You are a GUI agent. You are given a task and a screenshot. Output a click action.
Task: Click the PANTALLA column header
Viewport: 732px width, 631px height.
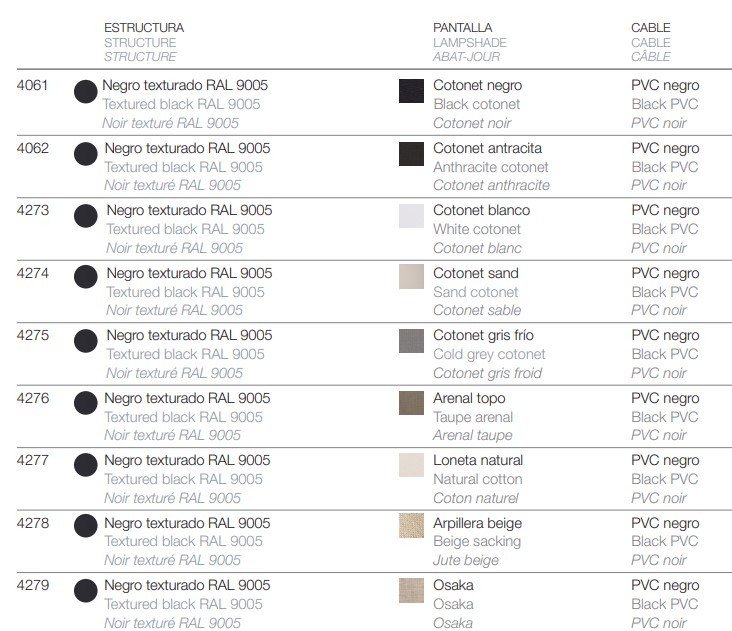(x=463, y=28)
